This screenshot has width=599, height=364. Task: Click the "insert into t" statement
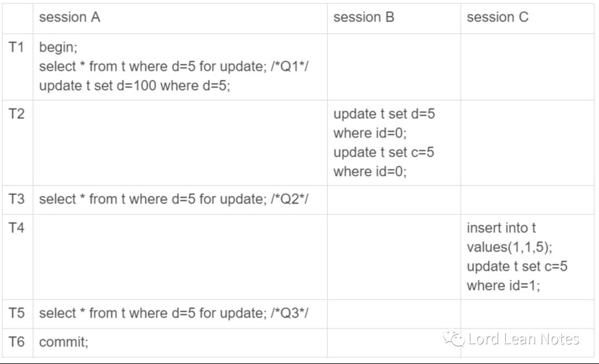501,228
